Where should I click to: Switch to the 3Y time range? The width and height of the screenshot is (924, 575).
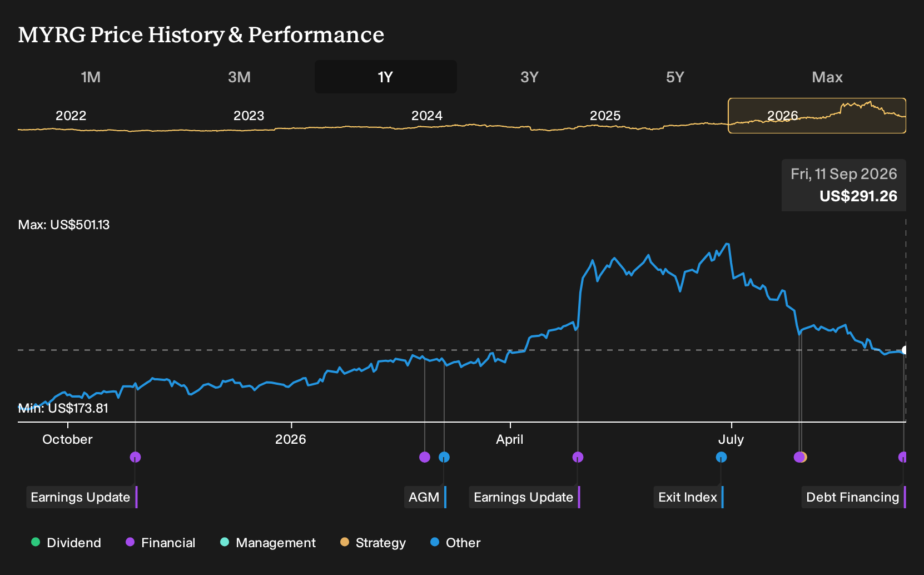pyautogui.click(x=529, y=77)
